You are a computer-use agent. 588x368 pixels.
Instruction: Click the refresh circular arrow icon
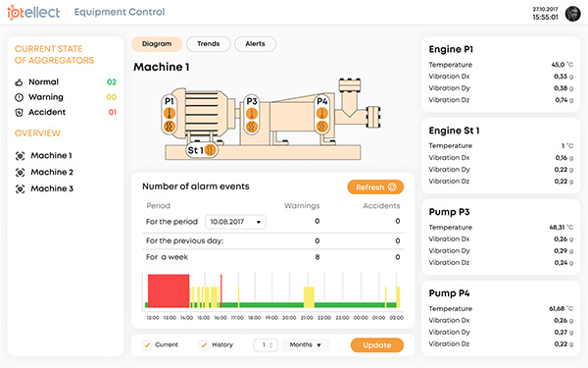point(392,187)
